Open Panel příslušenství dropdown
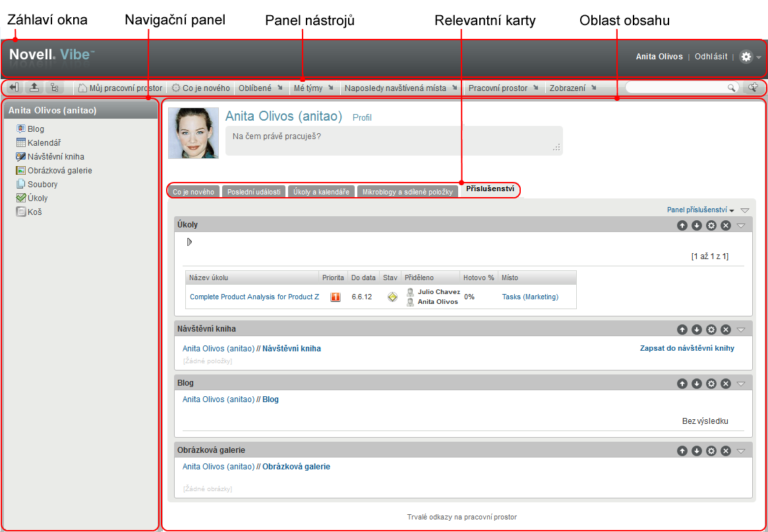Image resolution: width=768 pixels, height=532 pixels. [700, 210]
